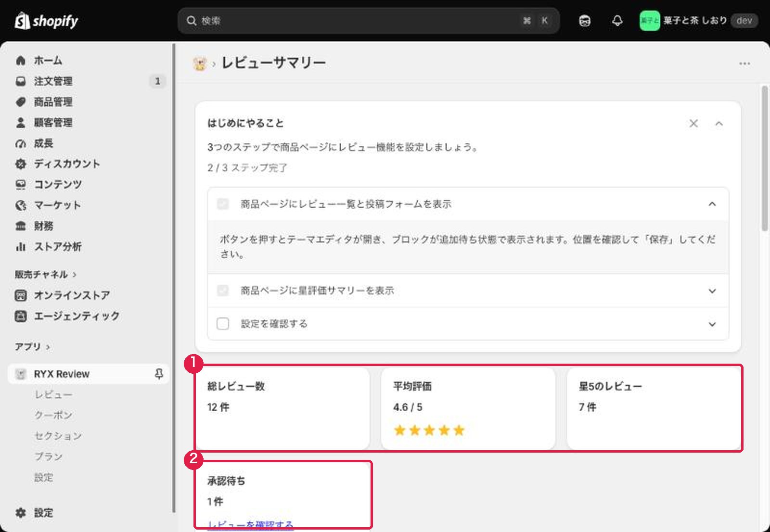Open the page more-actions ellipsis menu
Screen dimensions: 770x532
click(744, 63)
